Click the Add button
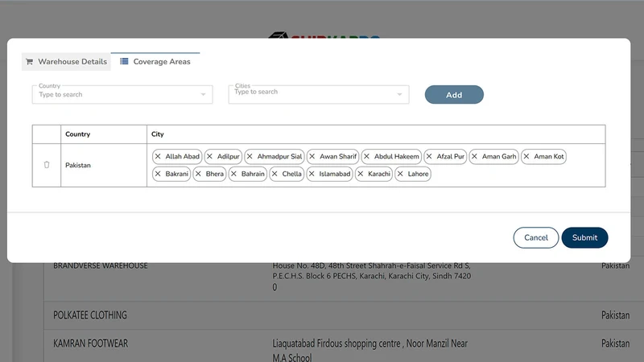This screenshot has height=362, width=644. coord(454,95)
